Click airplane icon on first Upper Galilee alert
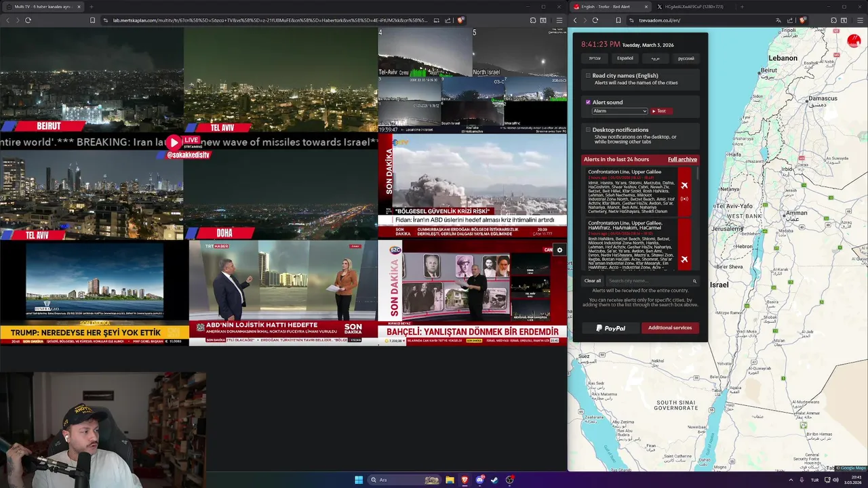This screenshot has height=488, width=868. [684, 186]
